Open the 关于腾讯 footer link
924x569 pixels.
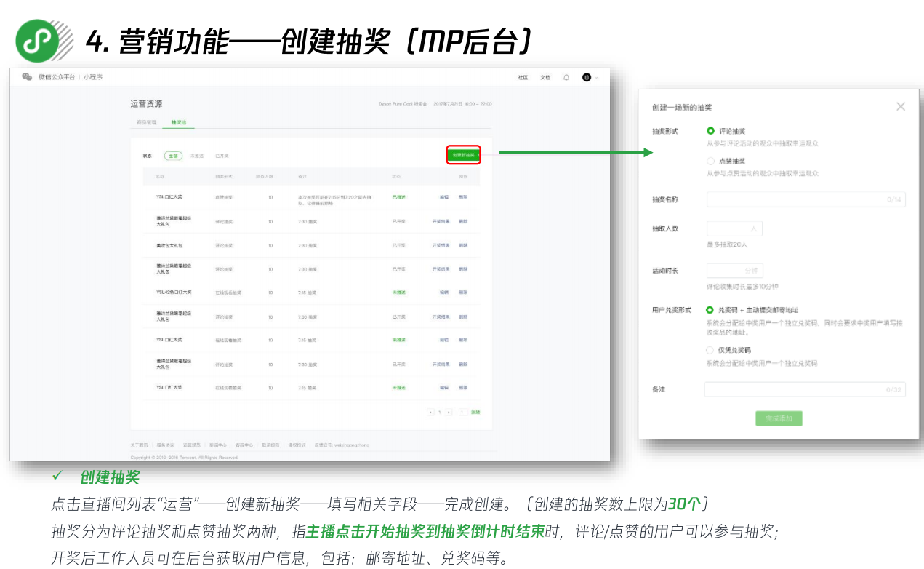pyautogui.click(x=139, y=444)
